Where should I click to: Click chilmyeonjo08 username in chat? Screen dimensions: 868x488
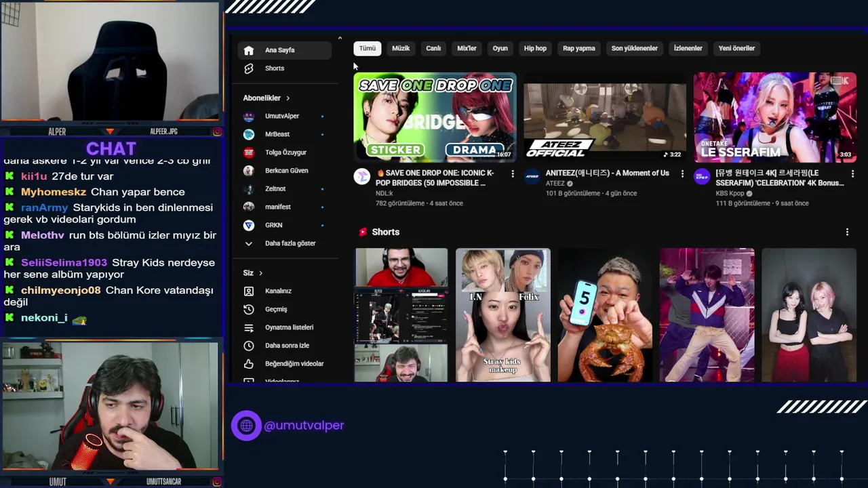pos(60,291)
